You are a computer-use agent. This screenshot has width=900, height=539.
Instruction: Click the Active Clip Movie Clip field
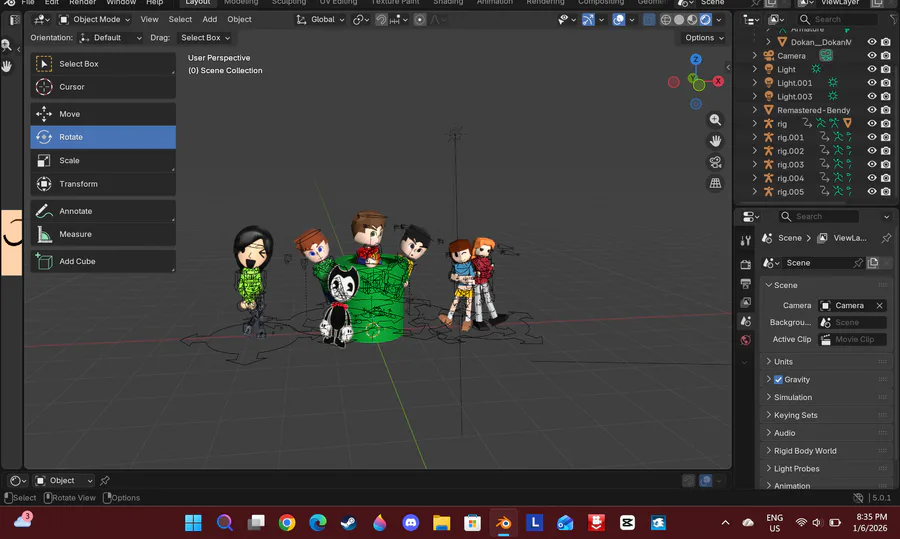(852, 339)
